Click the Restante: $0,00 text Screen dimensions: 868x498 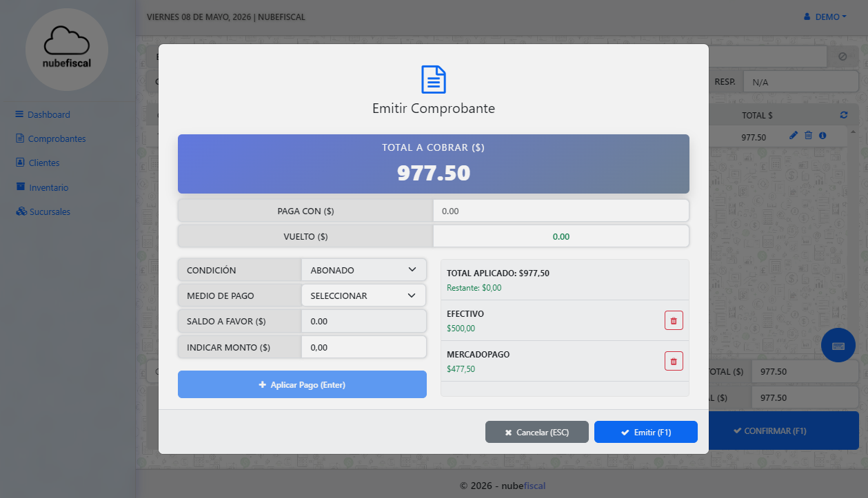tap(474, 288)
